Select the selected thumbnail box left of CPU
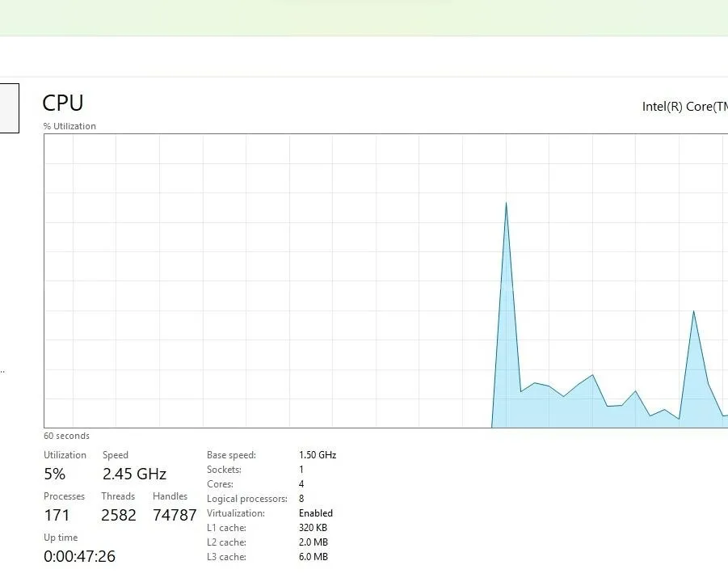 [8, 107]
